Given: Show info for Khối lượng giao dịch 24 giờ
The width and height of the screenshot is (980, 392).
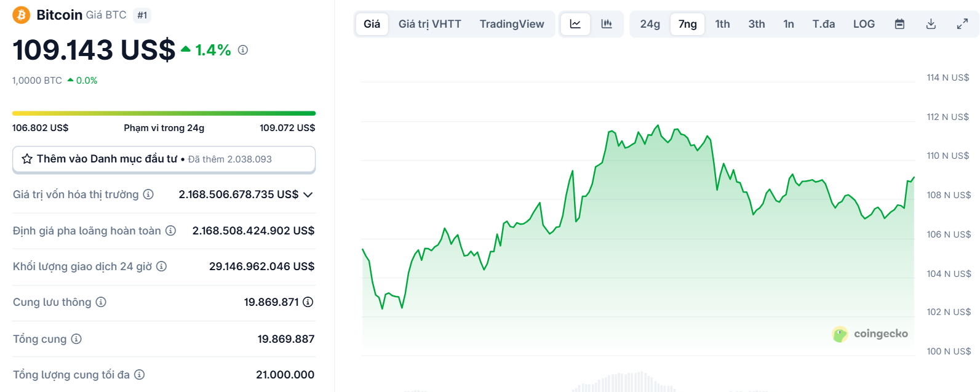Looking at the screenshot, I should tap(161, 266).
